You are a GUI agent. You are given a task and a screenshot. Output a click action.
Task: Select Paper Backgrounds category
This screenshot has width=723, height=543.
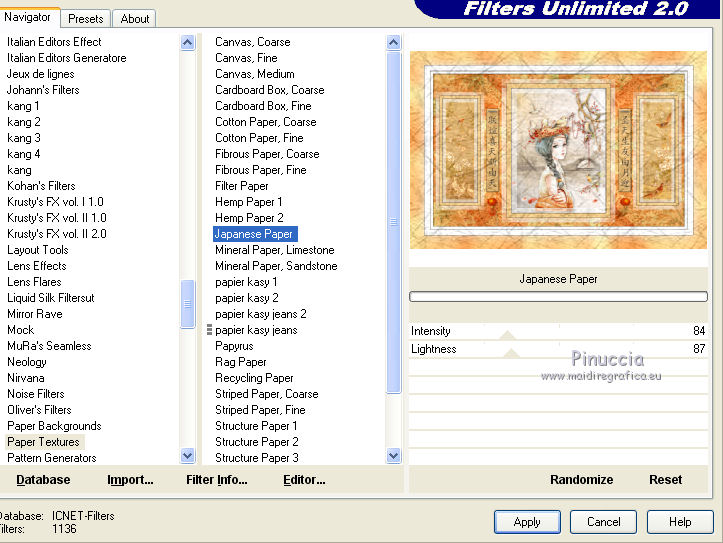tap(54, 426)
